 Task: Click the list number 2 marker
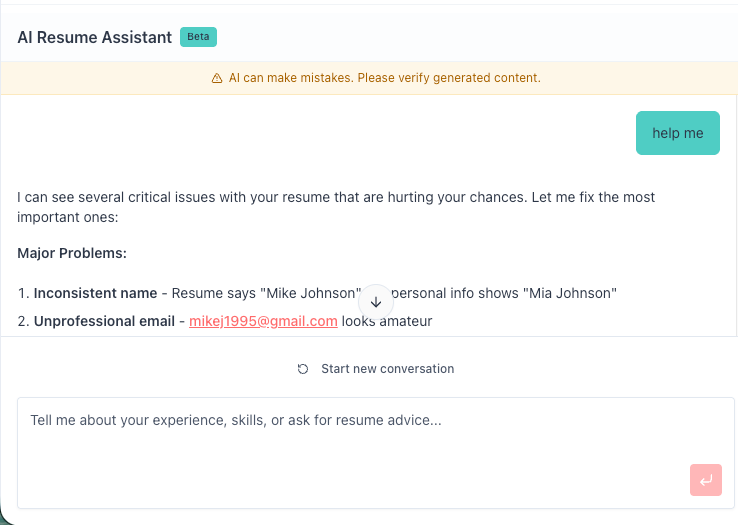[x=22, y=321]
